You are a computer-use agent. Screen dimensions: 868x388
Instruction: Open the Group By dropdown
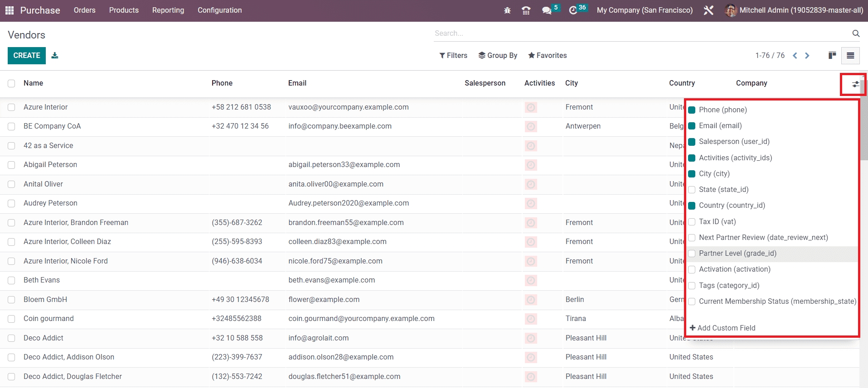pyautogui.click(x=498, y=55)
